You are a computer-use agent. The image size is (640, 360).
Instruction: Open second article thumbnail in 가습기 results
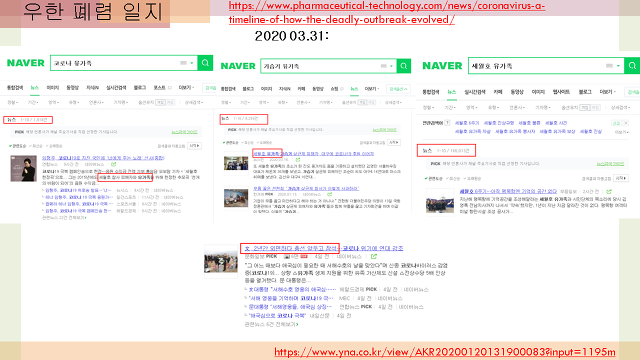pos(236,198)
